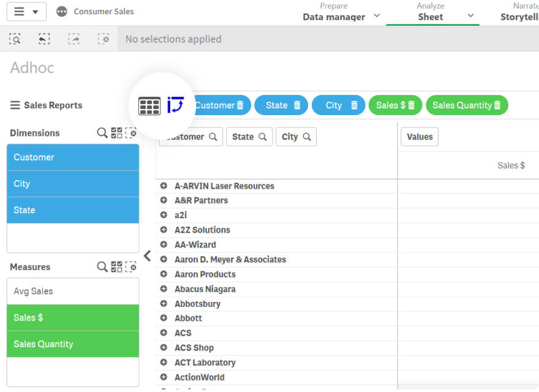
Task: Search the State pivot column
Action: 263,137
